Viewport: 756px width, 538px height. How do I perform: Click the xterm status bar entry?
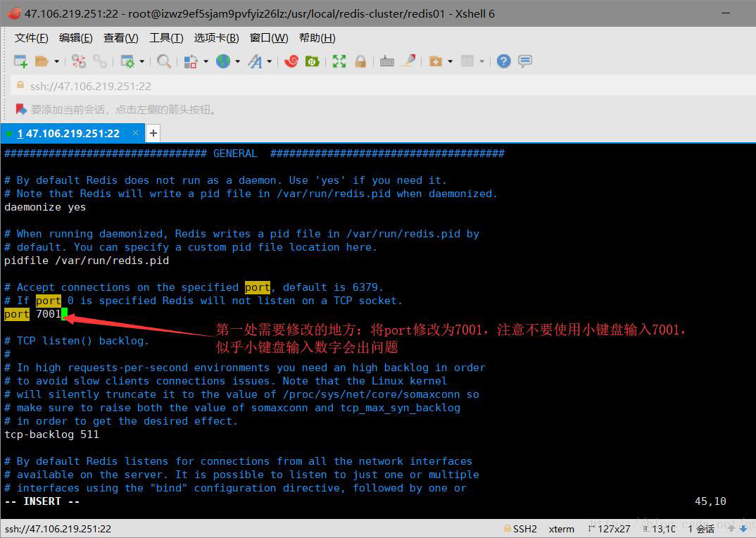pyautogui.click(x=562, y=529)
